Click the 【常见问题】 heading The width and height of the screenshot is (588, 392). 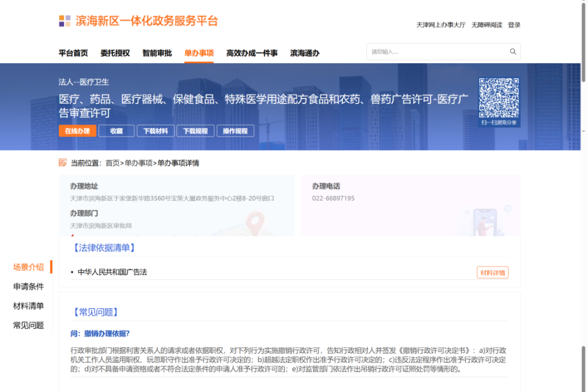96,312
